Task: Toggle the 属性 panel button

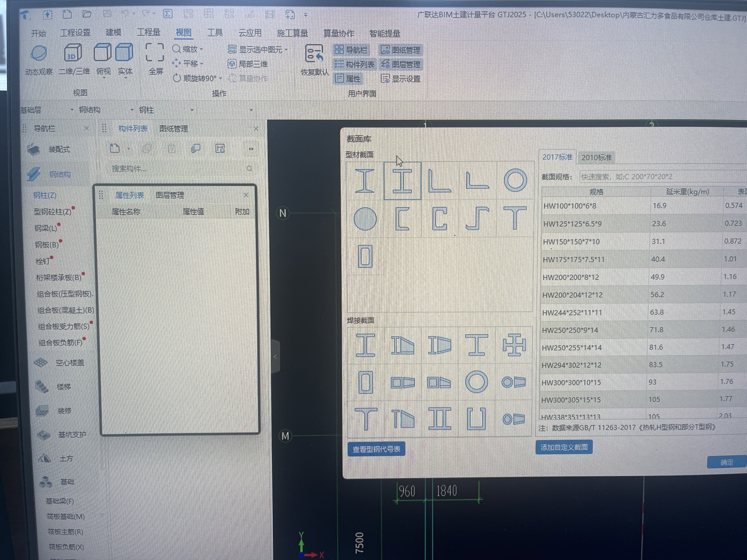Action: coord(348,79)
